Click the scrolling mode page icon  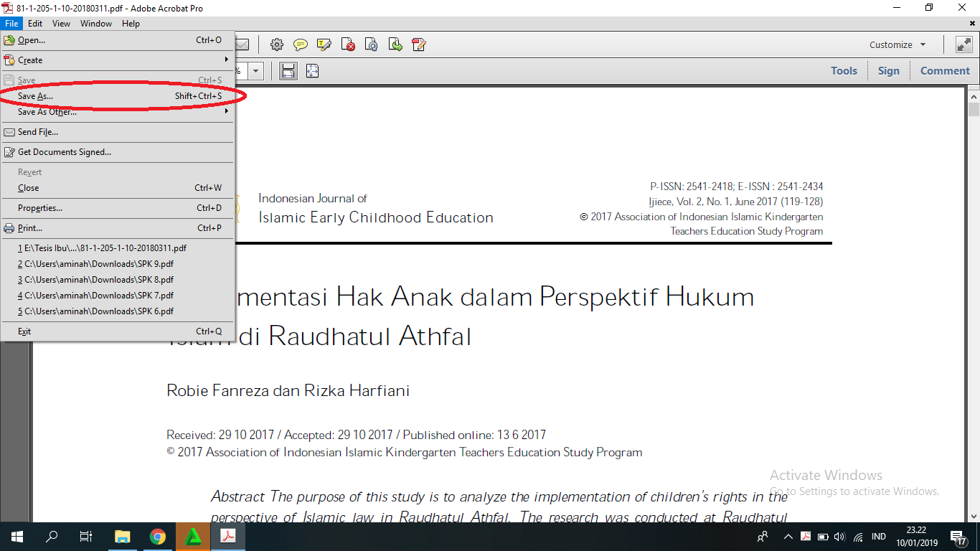[288, 71]
